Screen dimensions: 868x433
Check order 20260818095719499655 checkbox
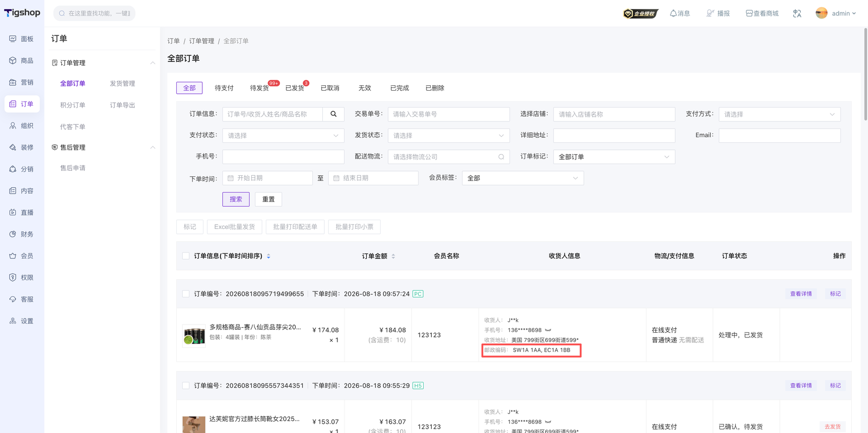(x=186, y=294)
